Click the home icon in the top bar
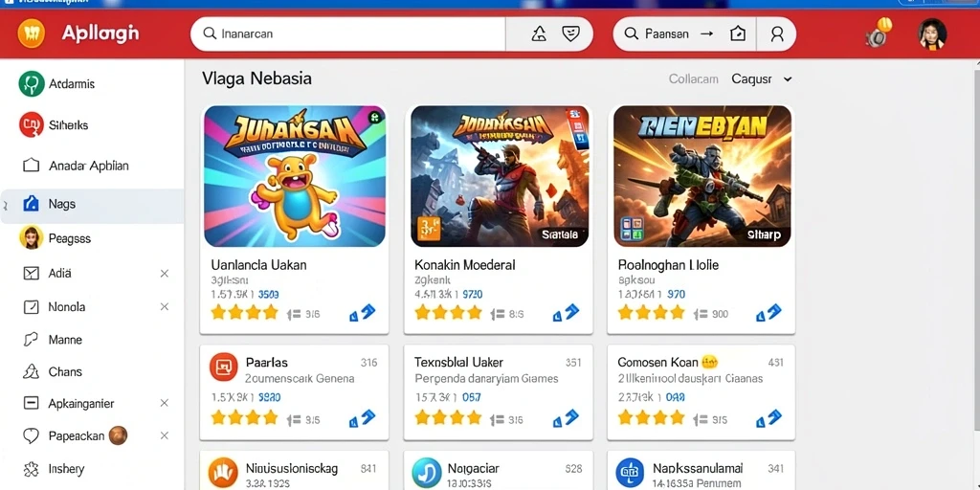This screenshot has height=490, width=980. tap(738, 33)
